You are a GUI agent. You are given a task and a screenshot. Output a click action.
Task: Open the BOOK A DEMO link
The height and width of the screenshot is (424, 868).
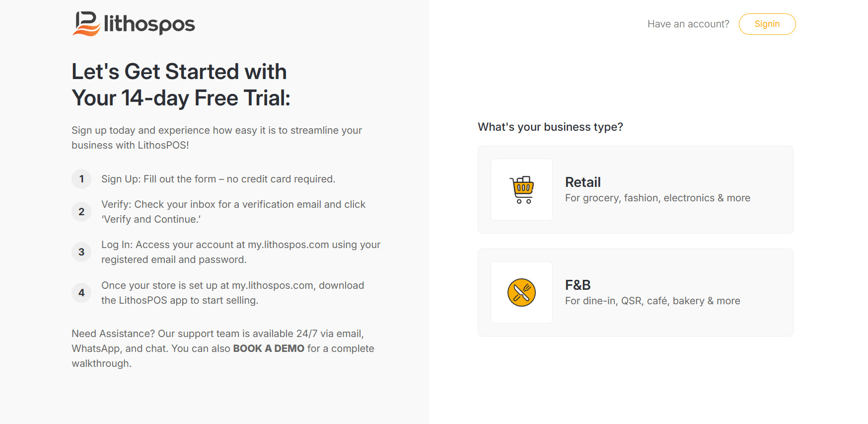tap(269, 348)
